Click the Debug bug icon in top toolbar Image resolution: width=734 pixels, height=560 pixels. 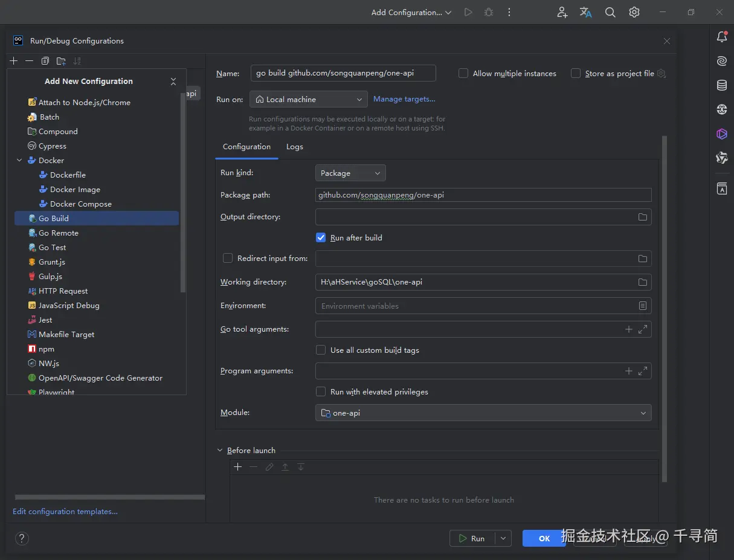(x=489, y=12)
